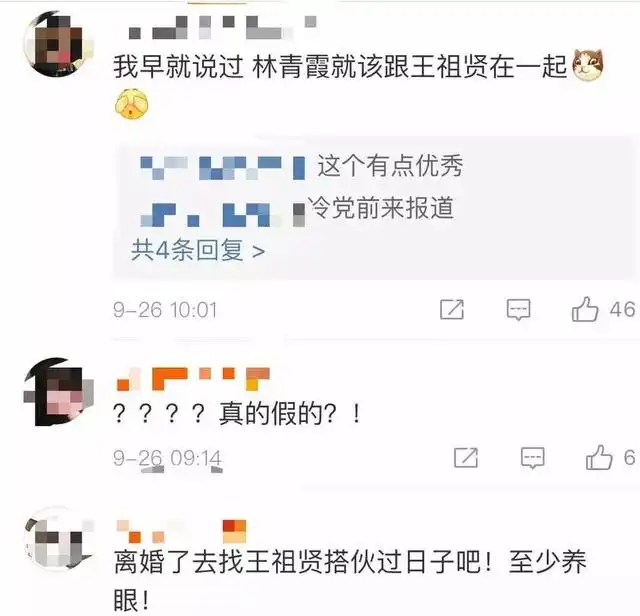Tap the yellow chick emoji below first comment
Image resolution: width=640 pixels, height=616 pixels.
131,105
